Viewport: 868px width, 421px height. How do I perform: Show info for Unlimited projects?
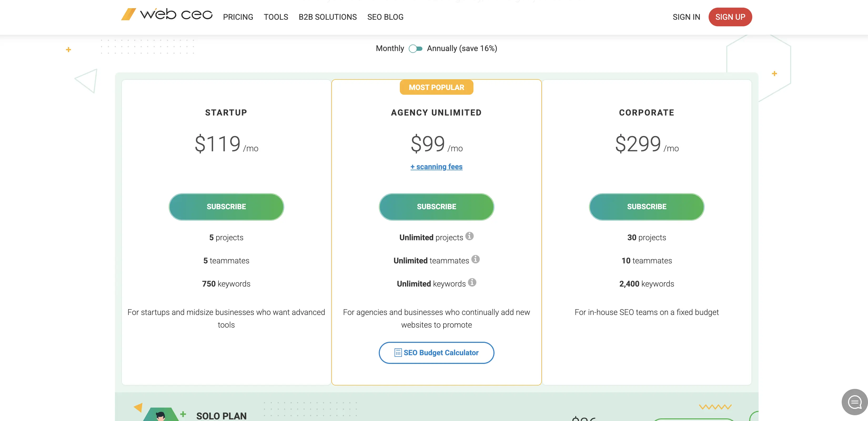470,236
